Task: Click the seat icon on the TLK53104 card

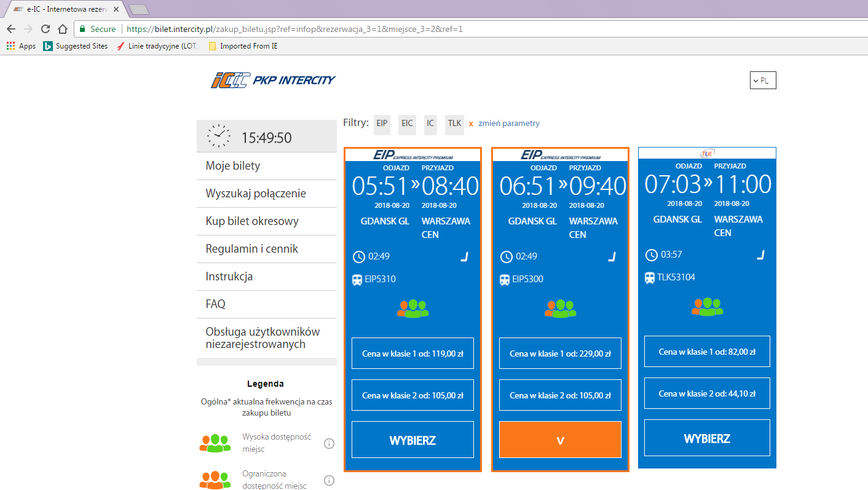Action: click(760, 255)
